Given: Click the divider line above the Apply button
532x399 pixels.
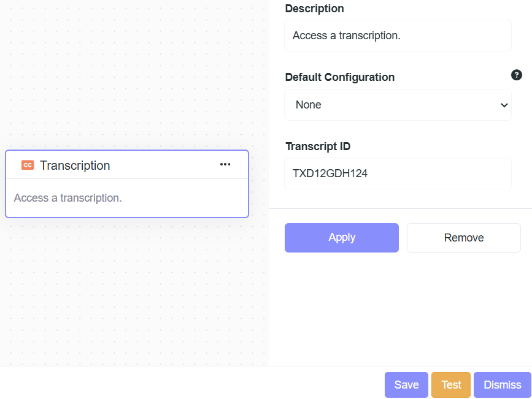Looking at the screenshot, I should [400, 208].
